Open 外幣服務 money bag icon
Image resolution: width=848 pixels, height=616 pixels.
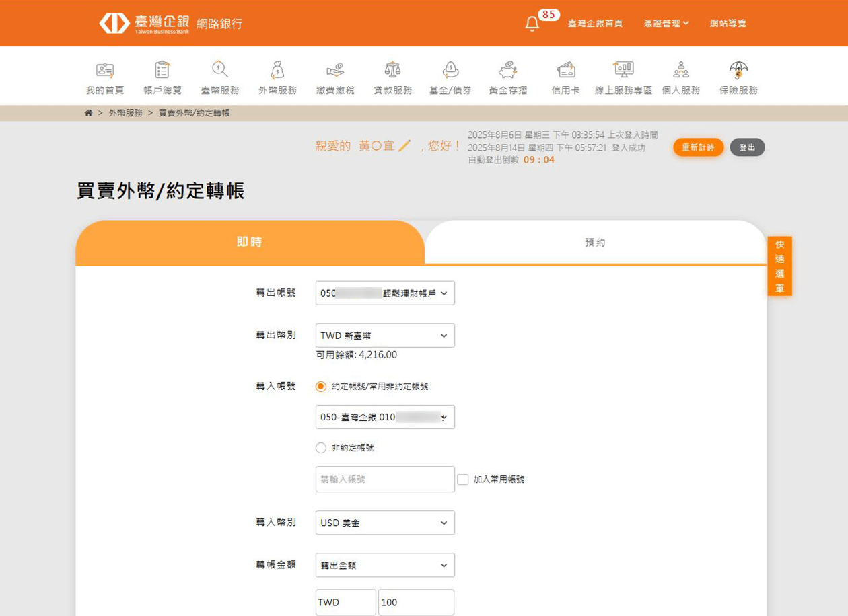pos(277,69)
